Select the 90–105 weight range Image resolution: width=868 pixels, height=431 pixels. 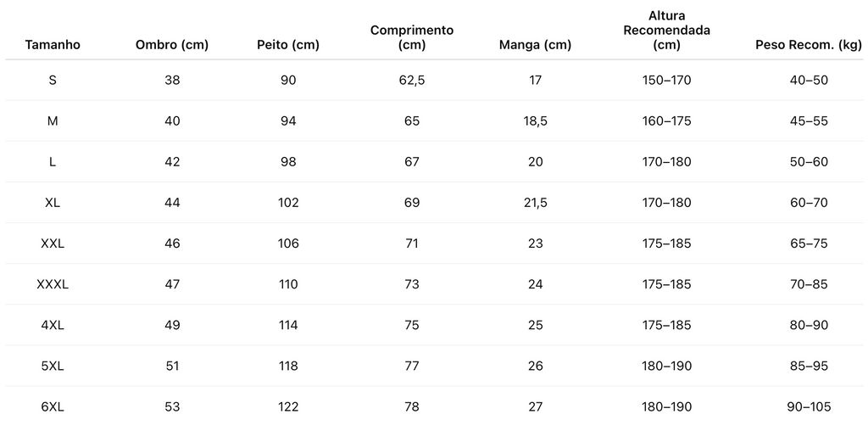point(809,406)
